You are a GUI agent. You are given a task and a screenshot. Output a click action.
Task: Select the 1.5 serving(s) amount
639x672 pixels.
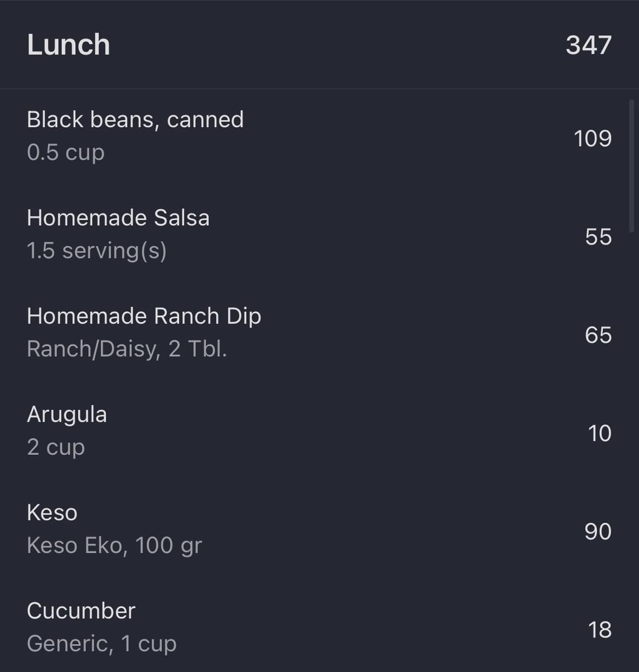pyautogui.click(x=96, y=251)
